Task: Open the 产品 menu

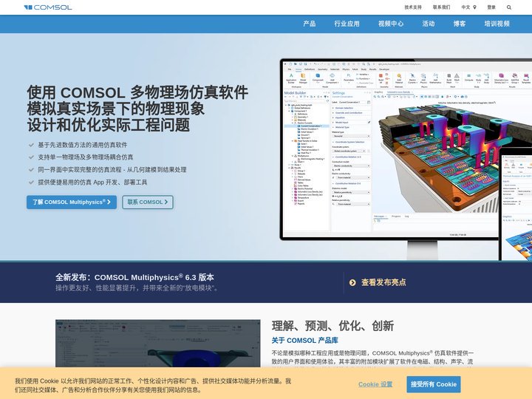Action: [310, 24]
